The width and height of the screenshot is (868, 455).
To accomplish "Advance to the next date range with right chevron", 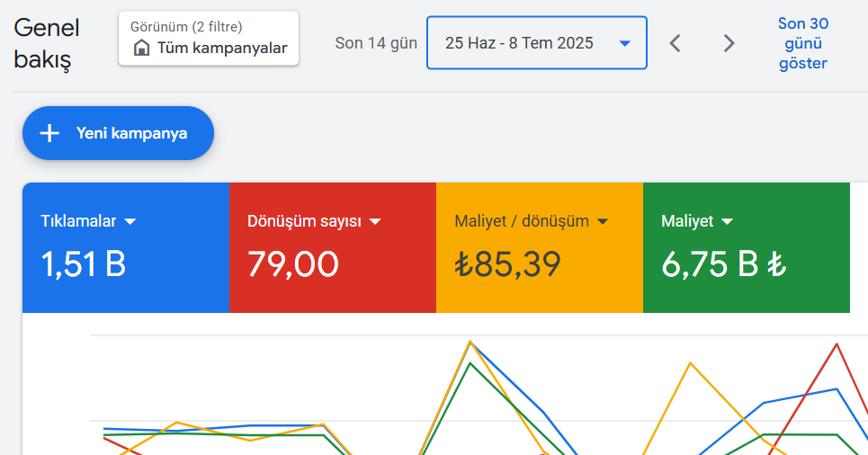I will (729, 43).
